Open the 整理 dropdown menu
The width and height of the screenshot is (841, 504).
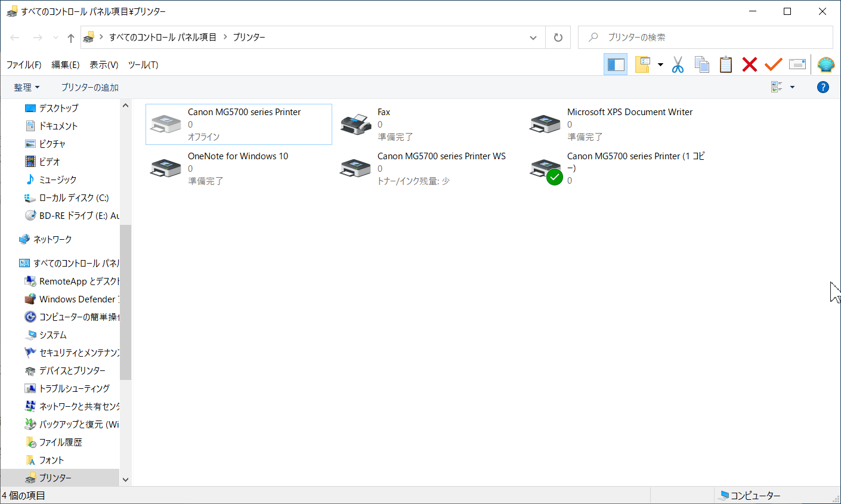(x=27, y=87)
